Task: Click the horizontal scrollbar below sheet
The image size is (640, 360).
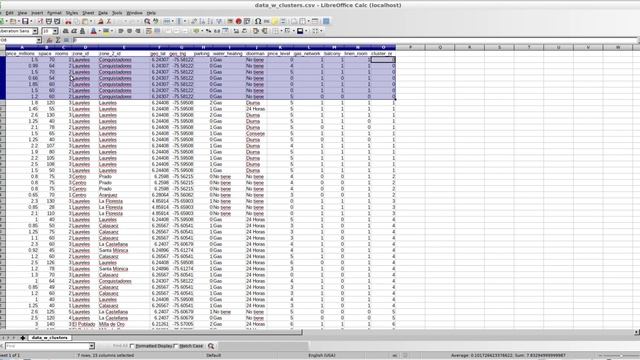Action: click(151, 332)
